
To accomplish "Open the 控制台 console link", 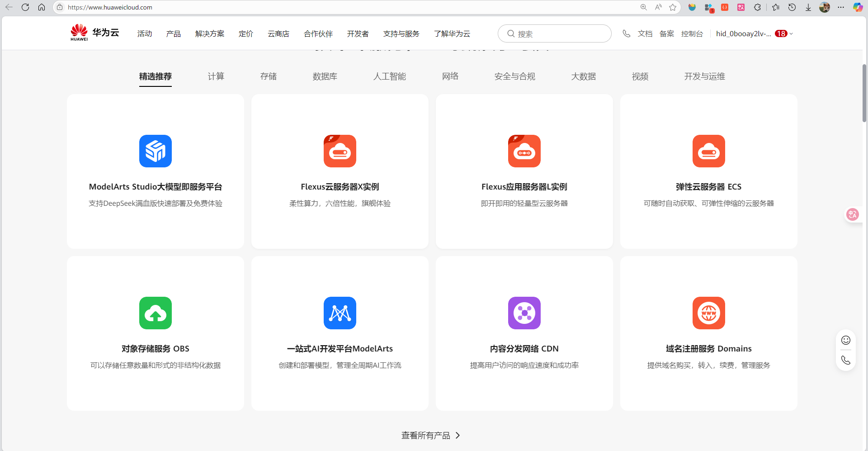I will click(x=692, y=33).
